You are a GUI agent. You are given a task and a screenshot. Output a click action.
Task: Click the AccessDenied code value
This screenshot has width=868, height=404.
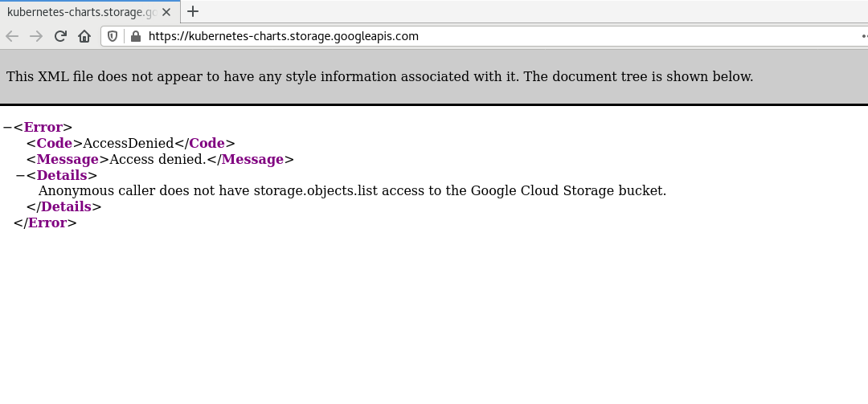(x=129, y=143)
